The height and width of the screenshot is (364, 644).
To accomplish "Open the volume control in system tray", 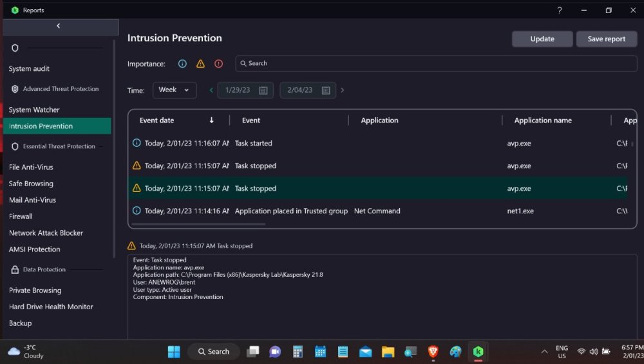I will [594, 352].
